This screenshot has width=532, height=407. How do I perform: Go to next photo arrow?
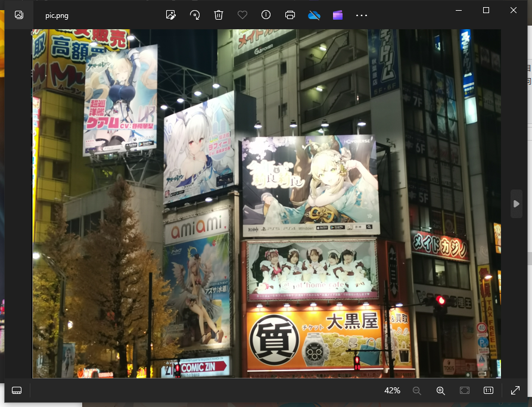[516, 204]
